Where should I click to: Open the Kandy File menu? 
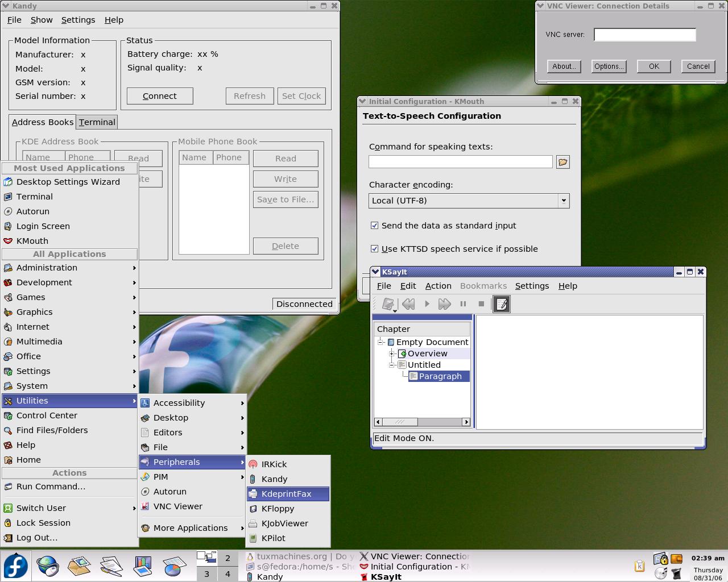[x=14, y=20]
